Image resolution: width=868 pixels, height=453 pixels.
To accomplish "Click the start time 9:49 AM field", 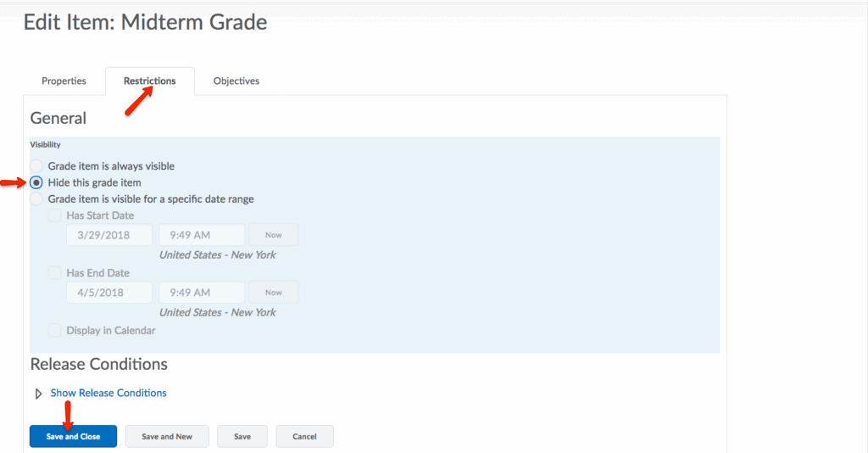I will point(202,235).
